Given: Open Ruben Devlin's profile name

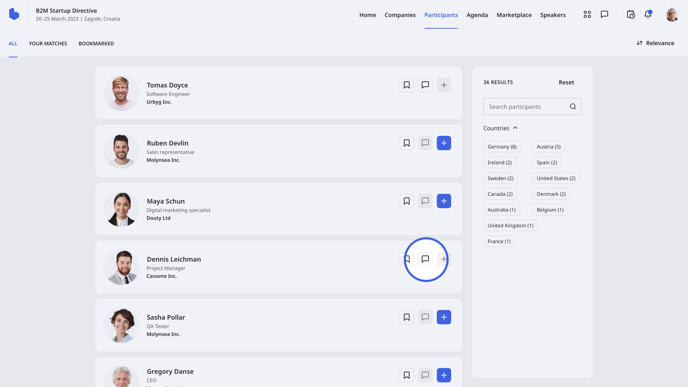Looking at the screenshot, I should pyautogui.click(x=167, y=143).
